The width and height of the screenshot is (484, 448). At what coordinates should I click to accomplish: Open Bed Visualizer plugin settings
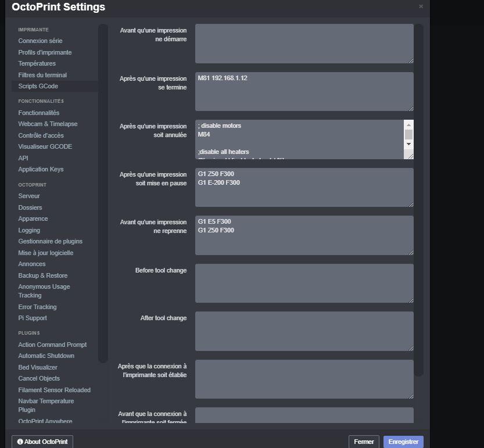tap(38, 367)
